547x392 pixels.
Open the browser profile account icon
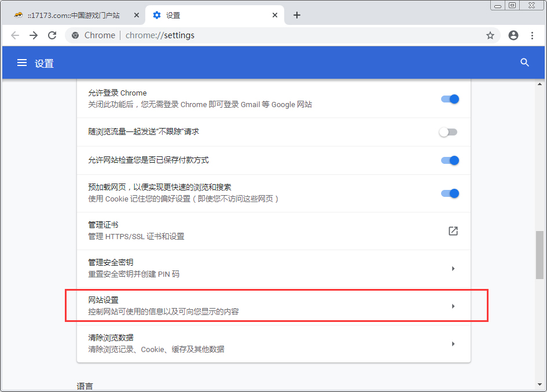[x=513, y=35]
